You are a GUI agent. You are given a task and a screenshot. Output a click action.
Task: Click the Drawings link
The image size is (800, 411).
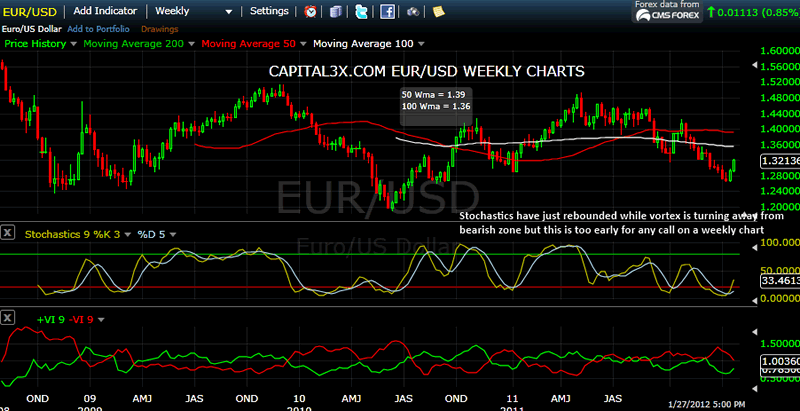(x=160, y=29)
